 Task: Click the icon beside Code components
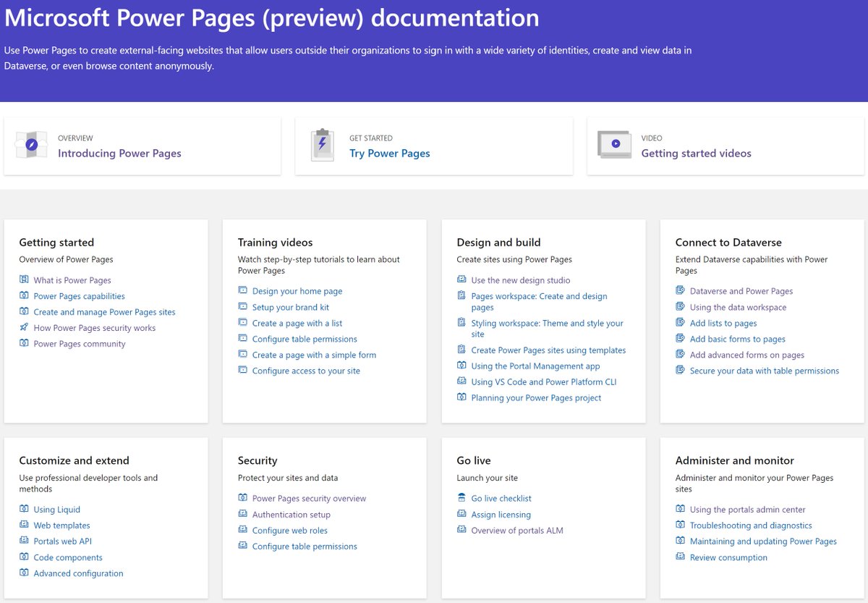coord(24,557)
